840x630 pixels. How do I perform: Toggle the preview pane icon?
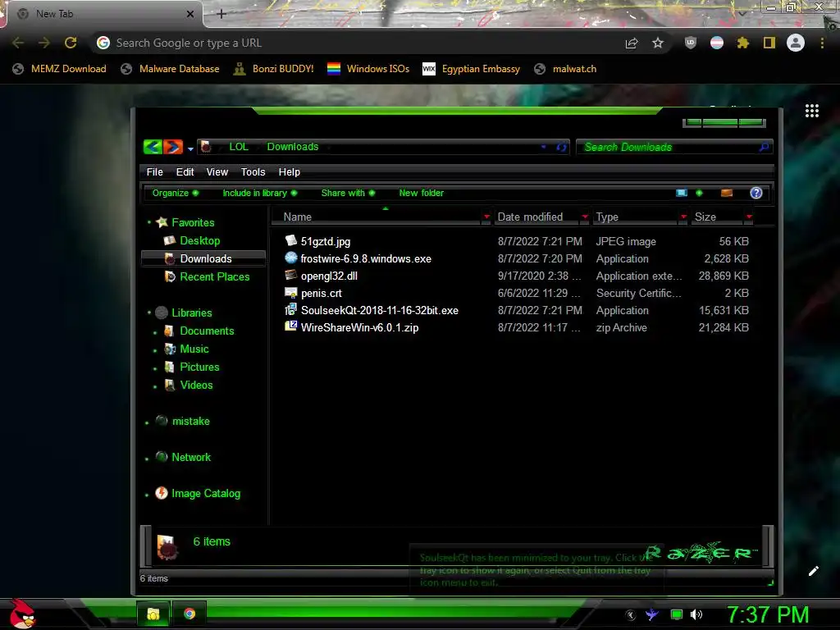click(727, 193)
